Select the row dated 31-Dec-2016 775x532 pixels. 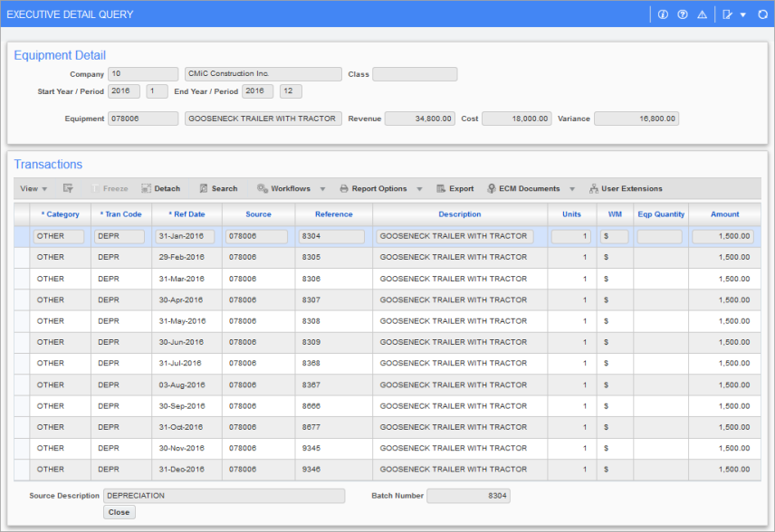click(387, 470)
